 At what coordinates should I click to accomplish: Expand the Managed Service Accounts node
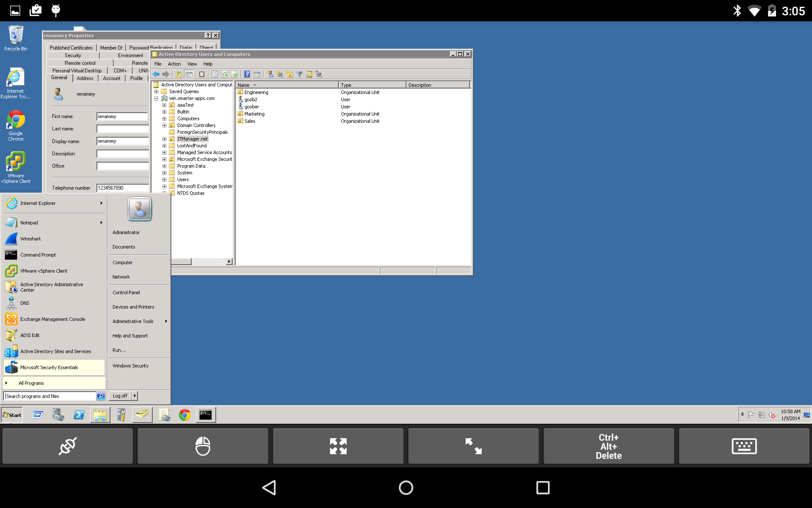click(164, 152)
